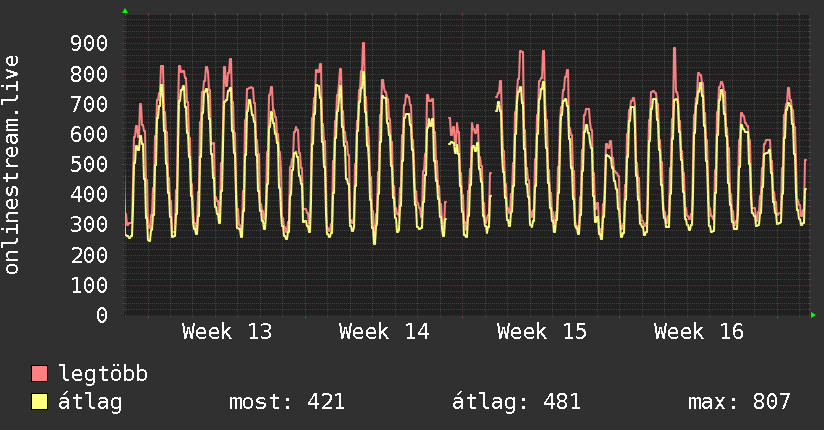This screenshot has height=430, width=824.
Task: Click the most: 421 value
Action: point(287,402)
